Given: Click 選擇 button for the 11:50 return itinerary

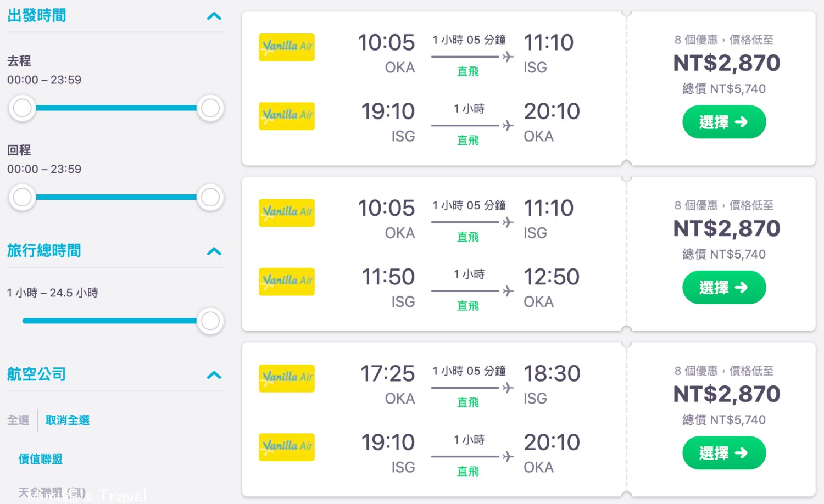Looking at the screenshot, I should pos(724,287).
